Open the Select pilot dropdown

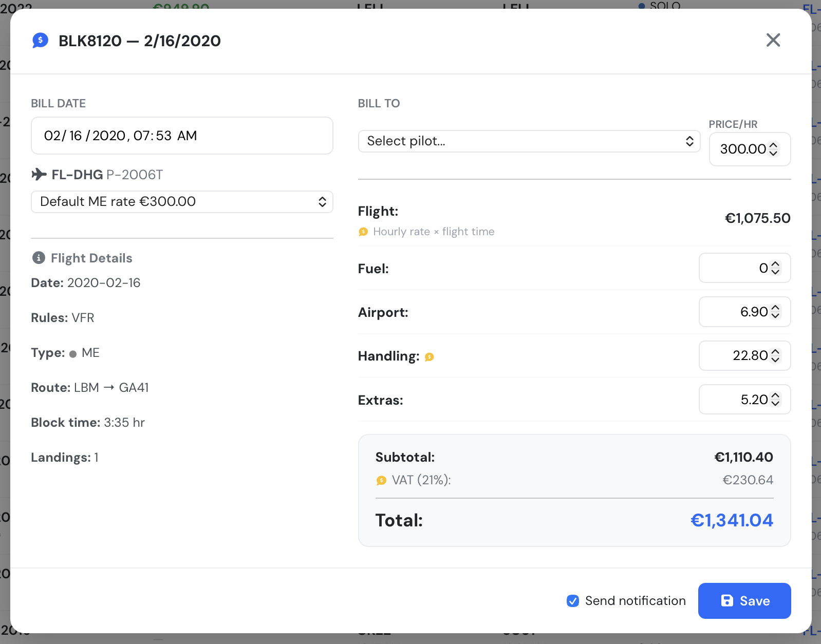click(x=529, y=141)
